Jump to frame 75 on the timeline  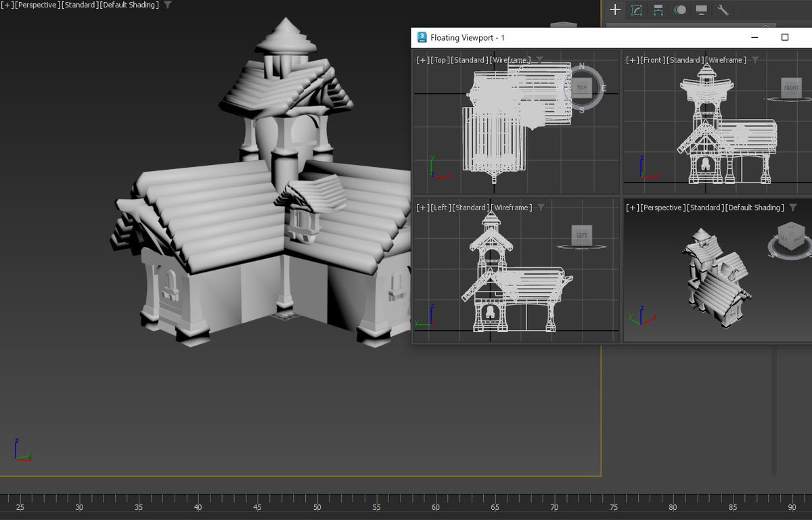[x=614, y=507]
